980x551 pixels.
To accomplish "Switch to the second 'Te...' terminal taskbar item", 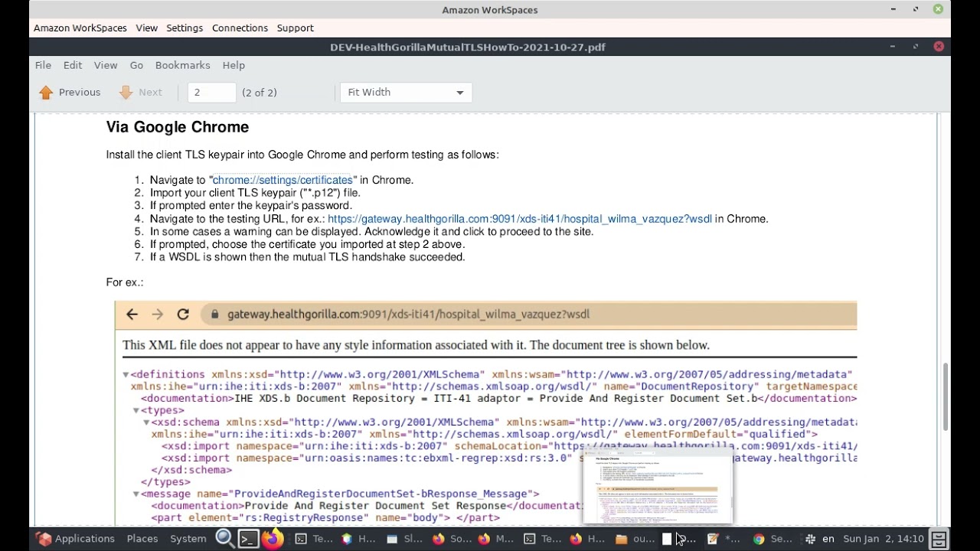I will (542, 539).
